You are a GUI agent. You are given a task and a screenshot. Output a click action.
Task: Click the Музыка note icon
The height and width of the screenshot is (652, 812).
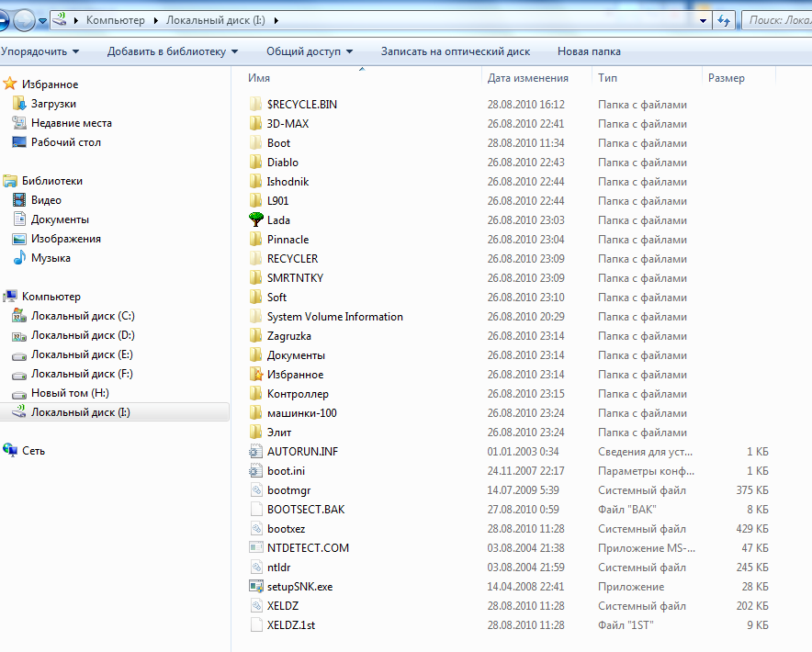pos(19,257)
